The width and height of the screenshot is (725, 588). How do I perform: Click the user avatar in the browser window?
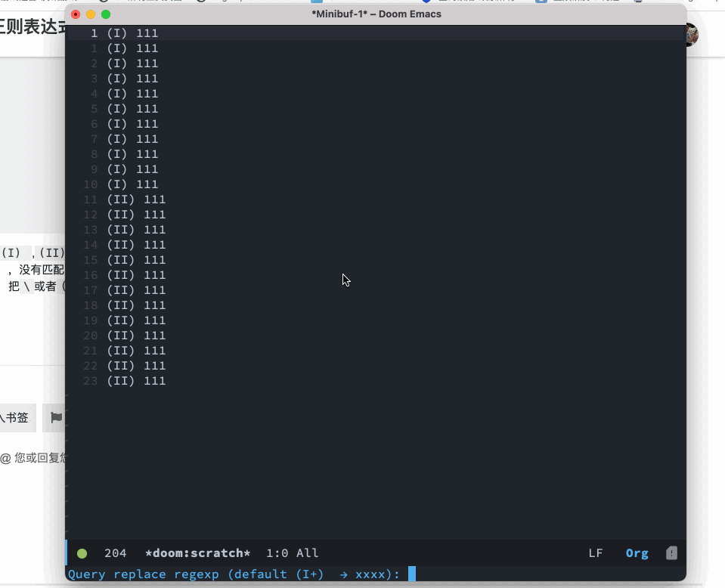(x=692, y=34)
